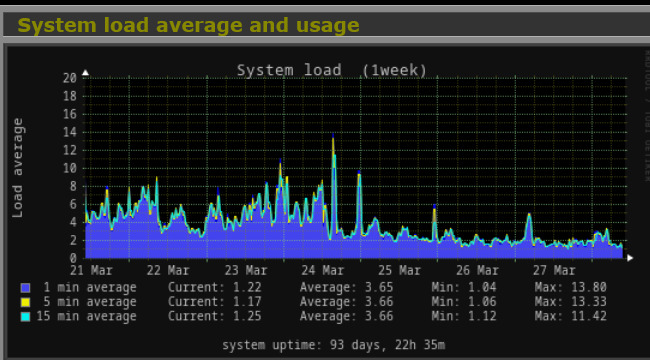Click the '24 Mar' x-axis date label

[x=323, y=271]
